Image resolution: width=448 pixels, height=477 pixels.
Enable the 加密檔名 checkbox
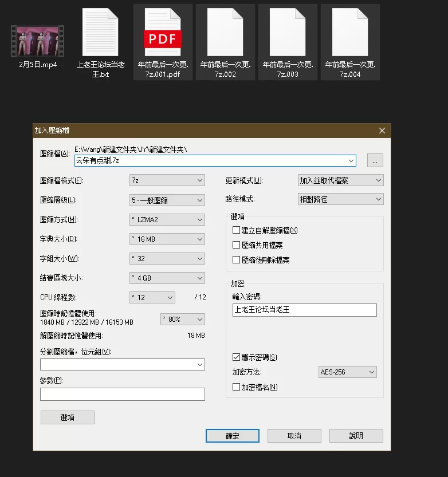coord(237,387)
